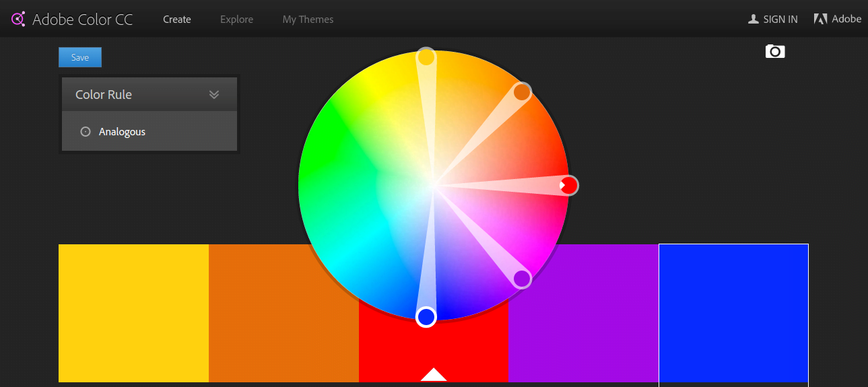Click the yellow handle on color wheel
This screenshot has width=868, height=387.
(426, 57)
